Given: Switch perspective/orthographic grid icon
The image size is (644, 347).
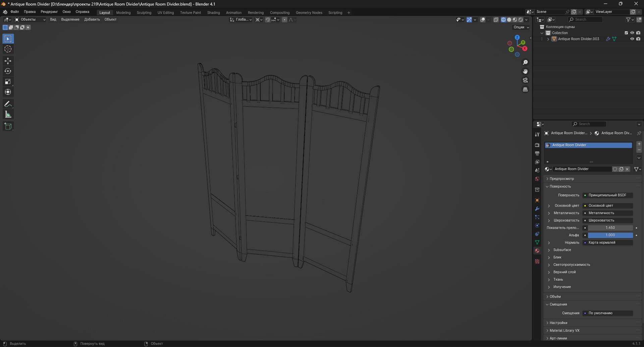Looking at the screenshot, I should pyautogui.click(x=525, y=90).
